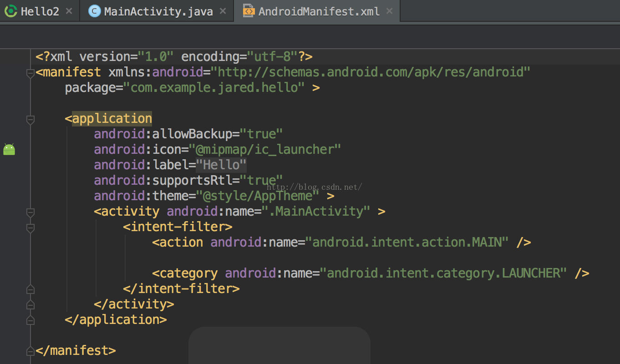Close the AndroidManifest.xml tab
Image resolution: width=620 pixels, height=364 pixels.
click(388, 11)
